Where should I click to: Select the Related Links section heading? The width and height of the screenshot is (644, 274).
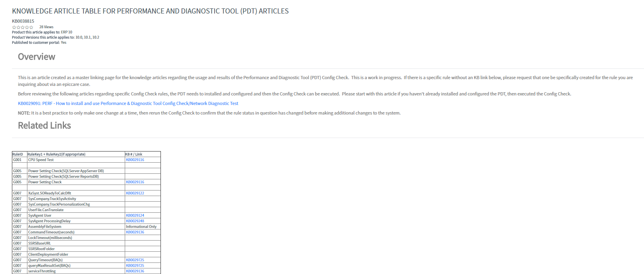[44, 126]
